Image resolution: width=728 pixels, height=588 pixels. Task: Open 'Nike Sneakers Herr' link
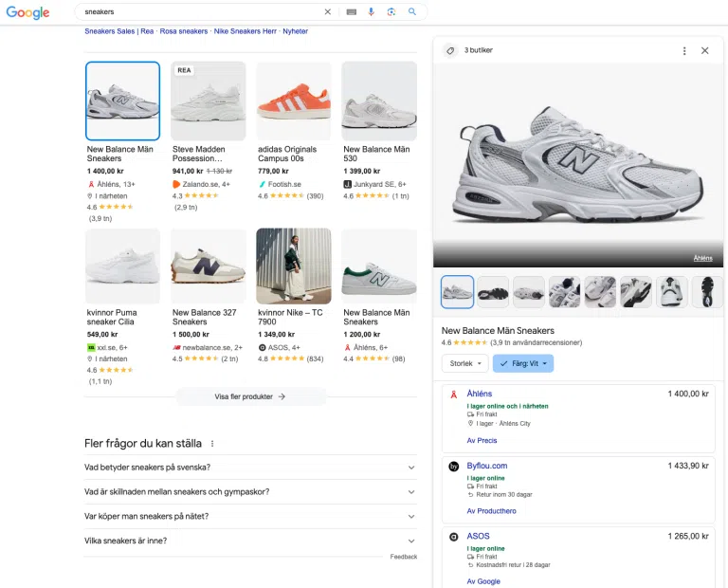click(246, 31)
